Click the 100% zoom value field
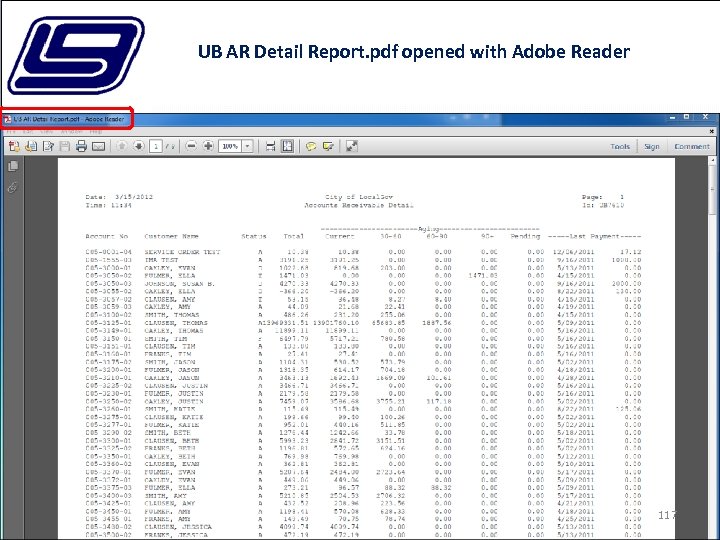 pos(230,146)
